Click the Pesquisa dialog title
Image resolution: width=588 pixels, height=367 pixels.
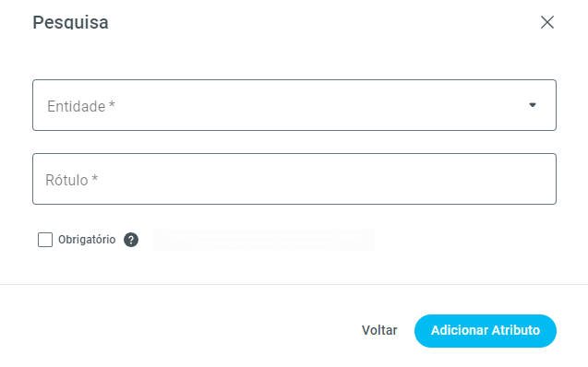pyautogui.click(x=70, y=22)
